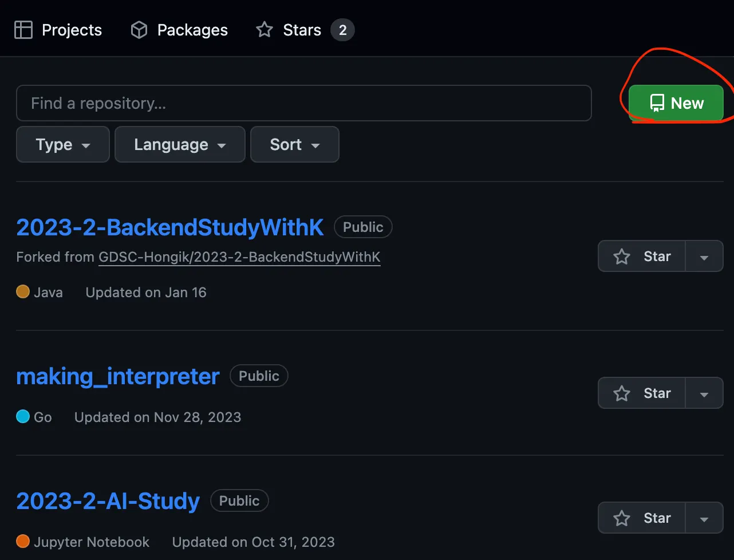Switch to the Projects tab

coord(72,30)
